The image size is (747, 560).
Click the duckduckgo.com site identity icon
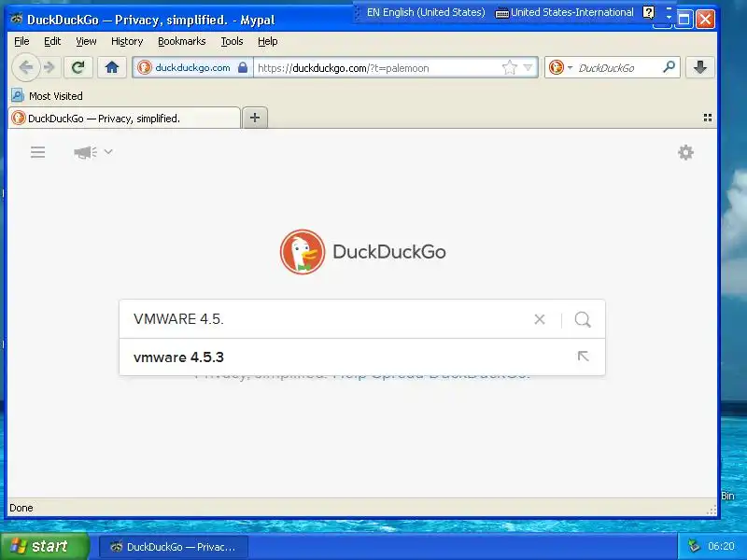pyautogui.click(x=145, y=67)
